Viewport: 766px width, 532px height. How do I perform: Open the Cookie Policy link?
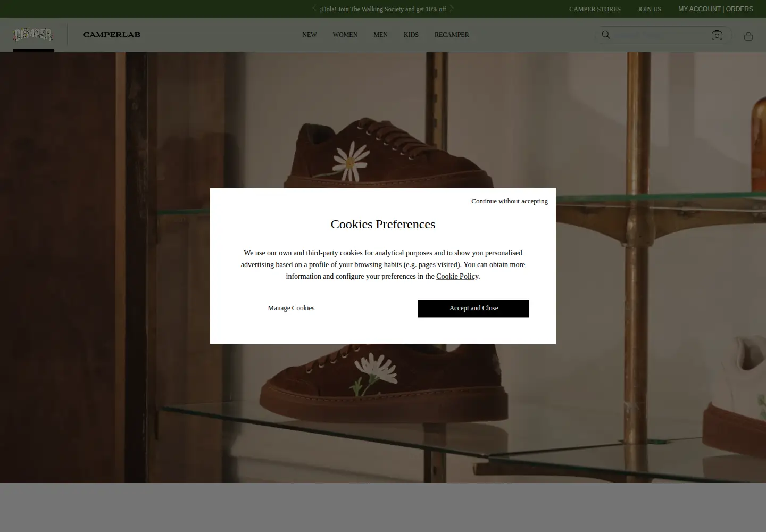(x=457, y=276)
